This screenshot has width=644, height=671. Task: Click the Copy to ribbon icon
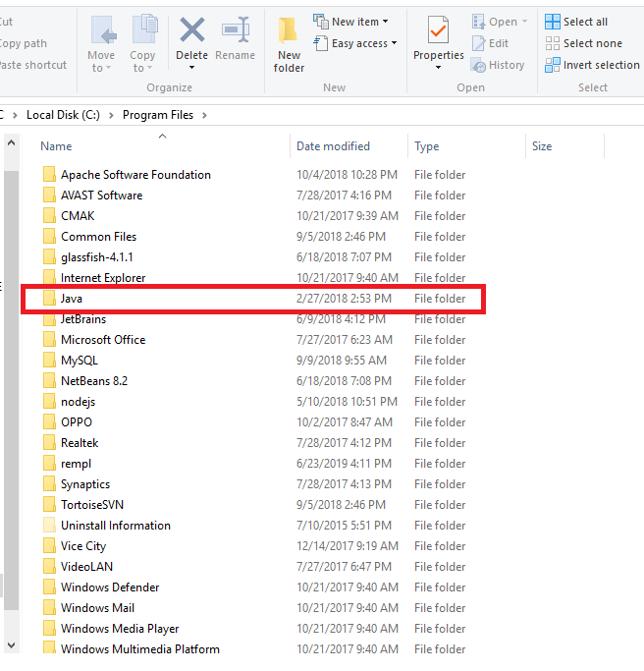coord(144,29)
